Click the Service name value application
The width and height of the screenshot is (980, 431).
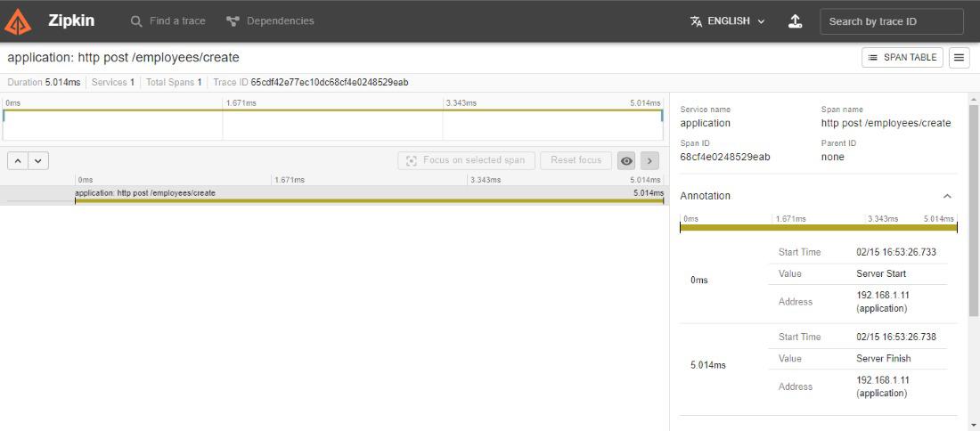click(x=705, y=123)
